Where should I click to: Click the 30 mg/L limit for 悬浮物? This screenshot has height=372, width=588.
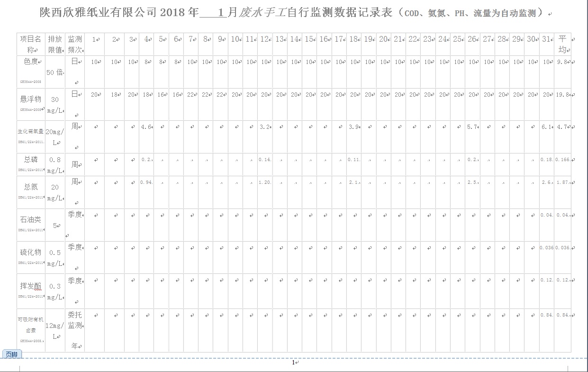[55, 105]
